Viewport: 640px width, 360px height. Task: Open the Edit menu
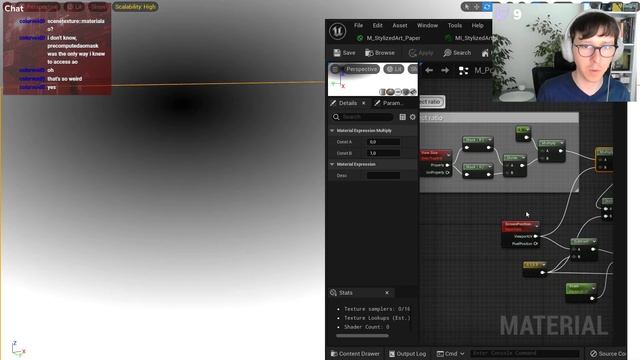378,25
